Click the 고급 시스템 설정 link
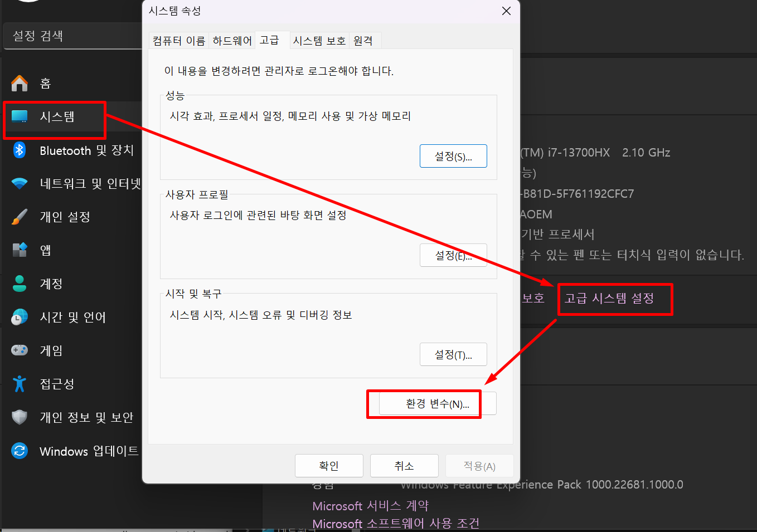The width and height of the screenshot is (757, 532). (x=609, y=298)
